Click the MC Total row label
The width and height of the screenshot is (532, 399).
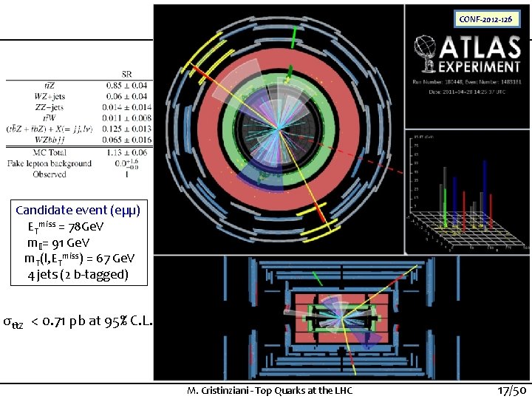[50, 152]
